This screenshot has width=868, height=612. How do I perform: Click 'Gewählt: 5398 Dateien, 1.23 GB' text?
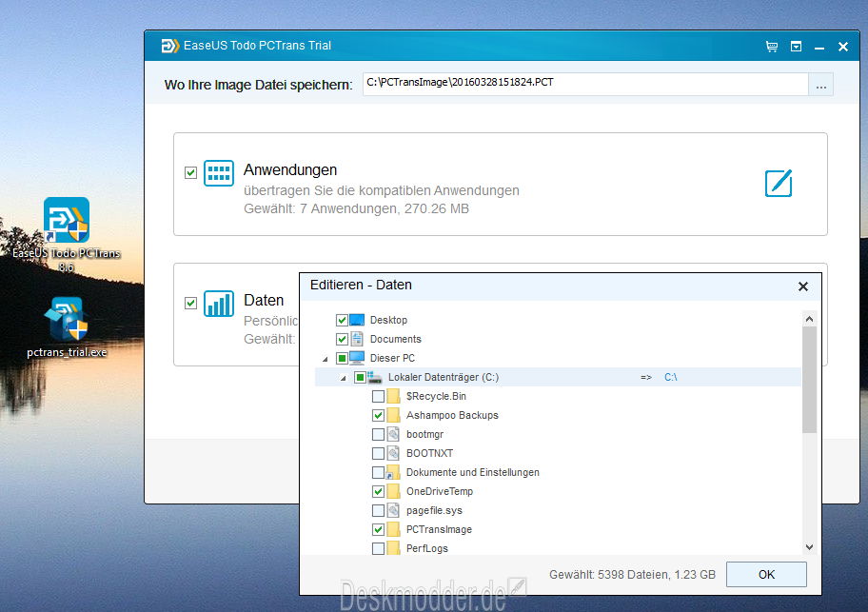632,574
